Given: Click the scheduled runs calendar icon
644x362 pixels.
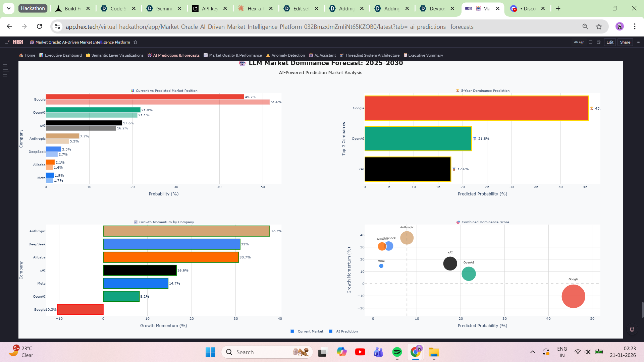Looking at the screenshot, I should 598,42.
